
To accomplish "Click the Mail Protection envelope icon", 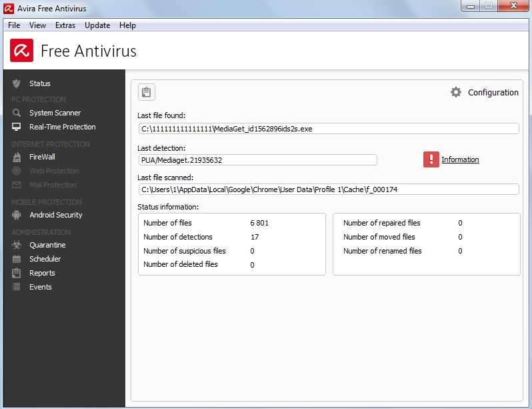I will coord(16,185).
